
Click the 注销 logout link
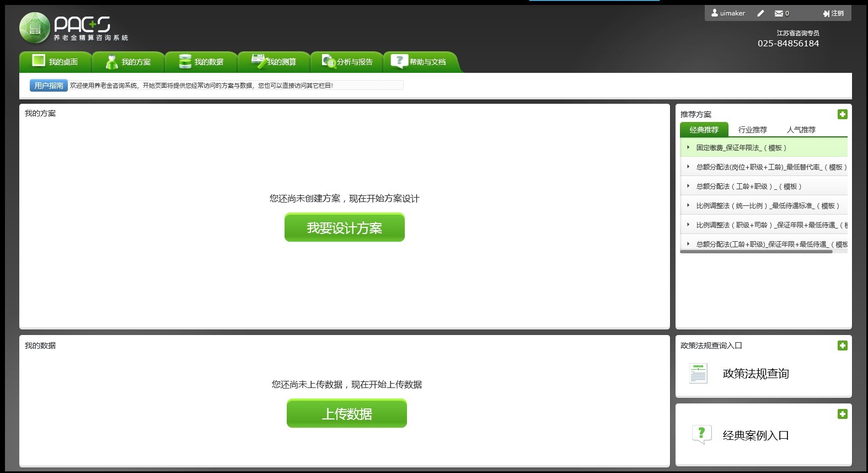pyautogui.click(x=838, y=13)
